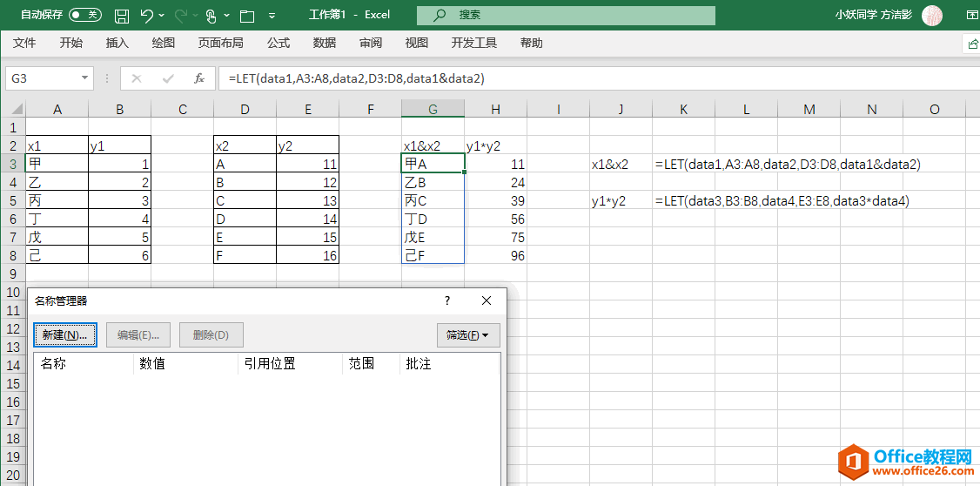Click the Enter checkmark formula icon
This screenshot has width=980, height=486.
click(167, 78)
